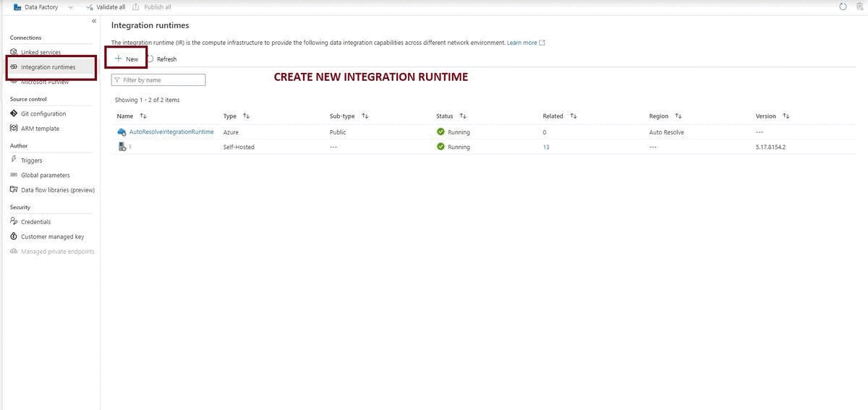Open Data flow libraries (preview)
The height and width of the screenshot is (410, 868).
pyautogui.click(x=58, y=190)
